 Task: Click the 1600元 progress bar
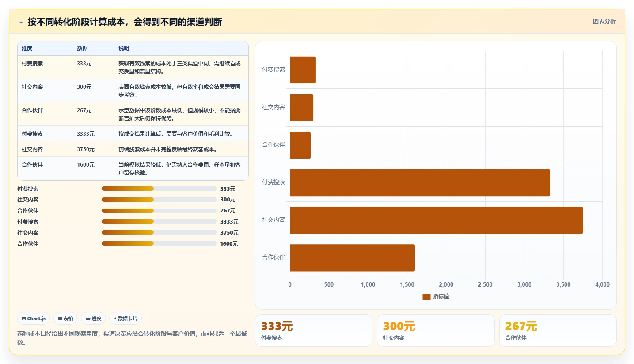159,243
